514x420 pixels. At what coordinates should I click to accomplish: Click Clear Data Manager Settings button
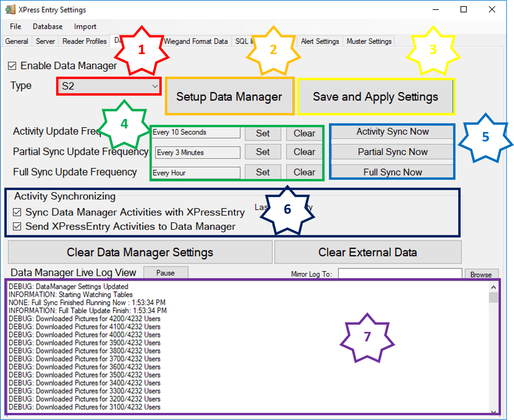click(140, 252)
